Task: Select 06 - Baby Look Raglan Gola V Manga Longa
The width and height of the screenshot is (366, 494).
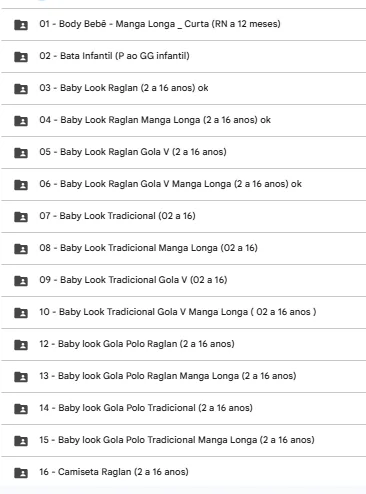Action: coord(183,184)
